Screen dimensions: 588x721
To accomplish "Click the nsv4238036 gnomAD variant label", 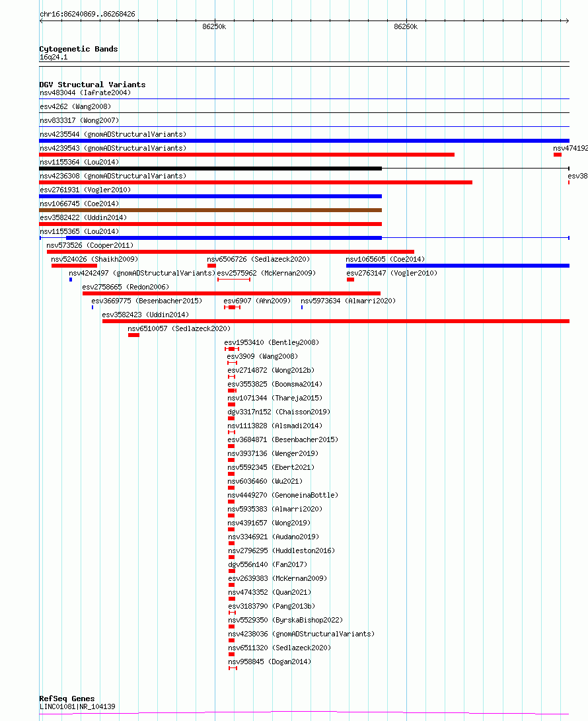I will (301, 634).
